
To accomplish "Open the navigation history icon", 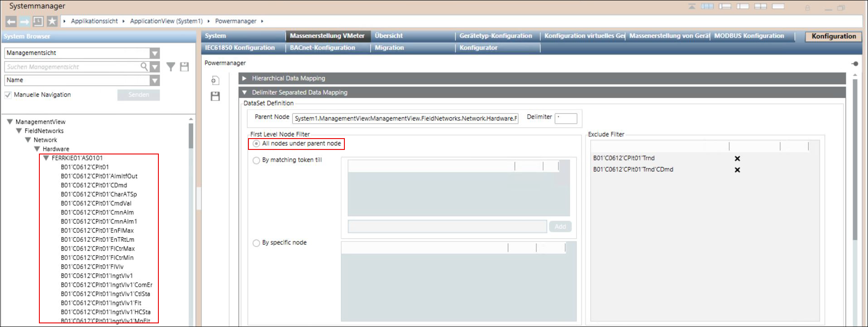I will tap(38, 21).
